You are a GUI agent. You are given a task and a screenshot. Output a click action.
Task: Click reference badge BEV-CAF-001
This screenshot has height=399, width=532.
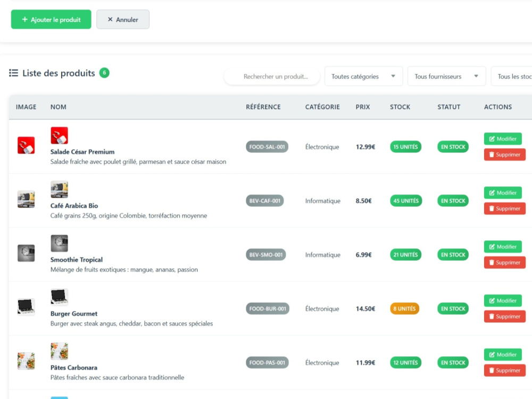pos(264,201)
